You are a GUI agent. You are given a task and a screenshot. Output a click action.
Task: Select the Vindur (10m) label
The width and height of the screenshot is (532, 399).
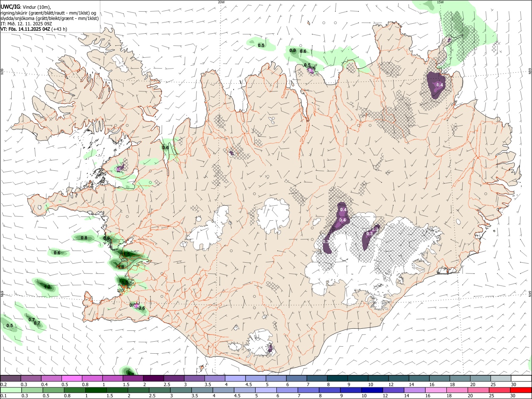point(36,7)
